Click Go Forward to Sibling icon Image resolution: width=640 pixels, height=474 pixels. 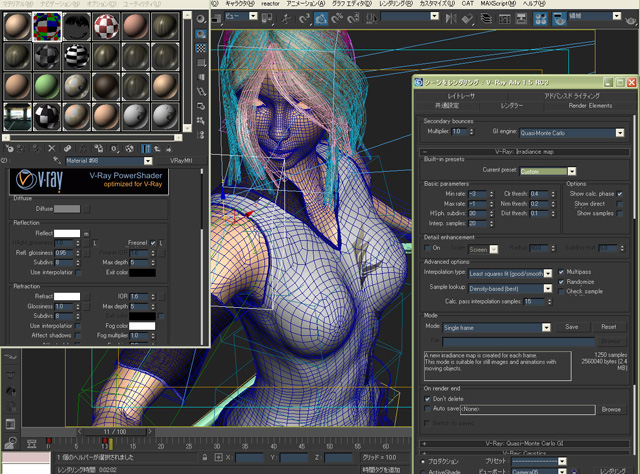pyautogui.click(x=168, y=149)
